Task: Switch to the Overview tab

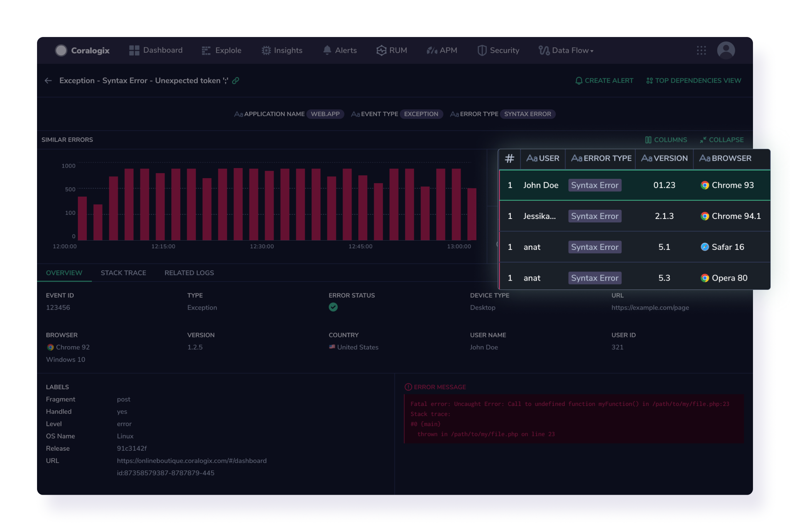Action: (x=64, y=273)
